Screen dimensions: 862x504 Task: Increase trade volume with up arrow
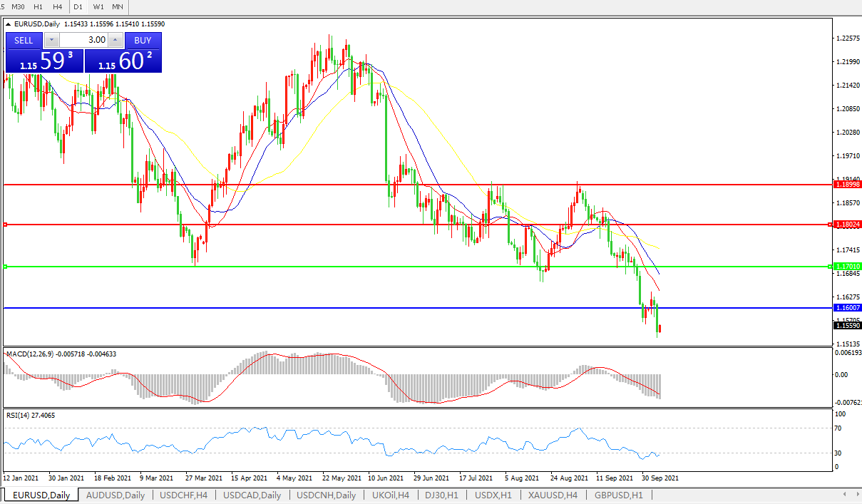[116, 40]
